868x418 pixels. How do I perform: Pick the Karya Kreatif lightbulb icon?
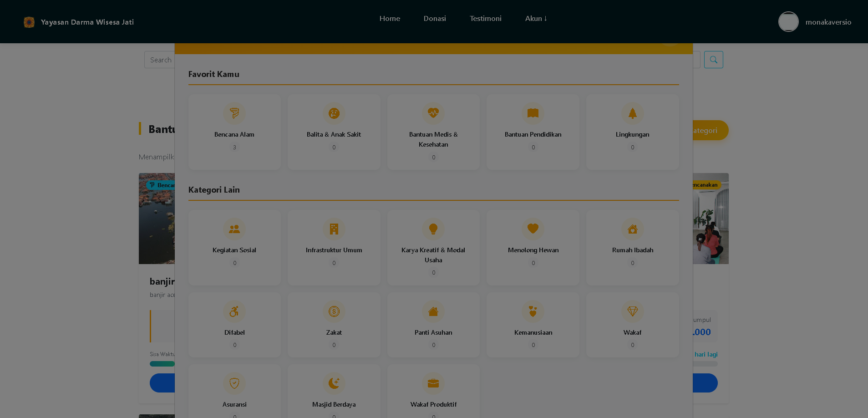click(433, 229)
